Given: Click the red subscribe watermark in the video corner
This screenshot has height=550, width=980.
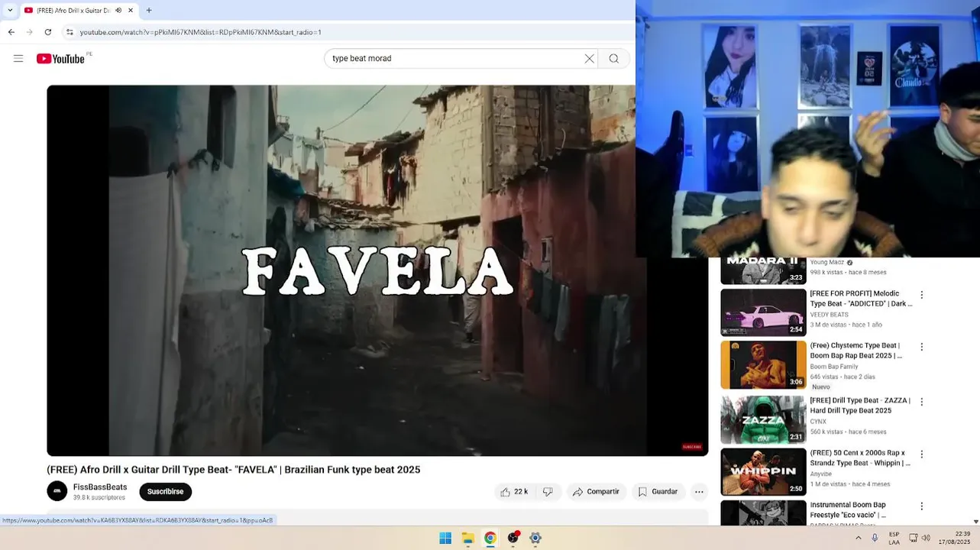Looking at the screenshot, I should [691, 447].
